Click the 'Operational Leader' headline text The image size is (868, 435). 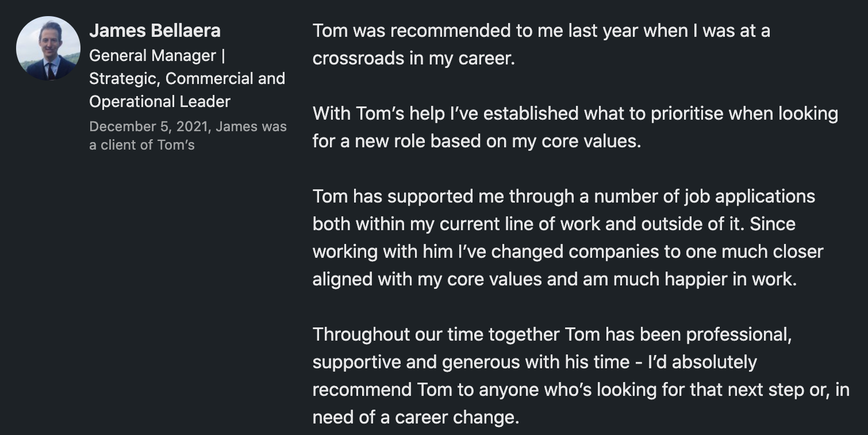(x=160, y=101)
